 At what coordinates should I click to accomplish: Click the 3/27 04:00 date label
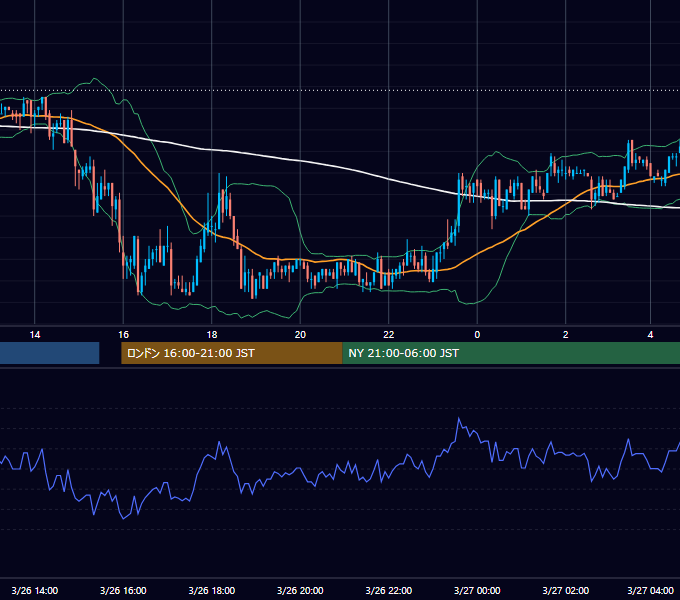coord(651,590)
